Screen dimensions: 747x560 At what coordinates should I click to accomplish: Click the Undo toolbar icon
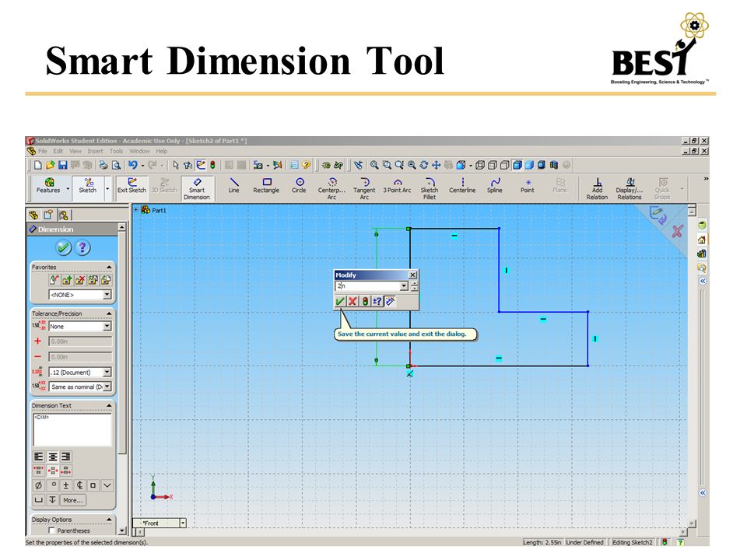click(x=133, y=165)
